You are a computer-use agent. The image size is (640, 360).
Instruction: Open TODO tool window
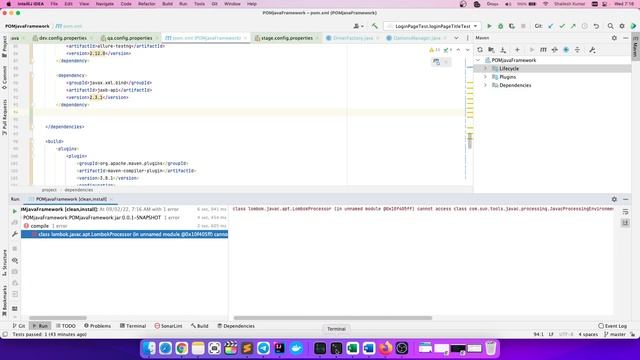66,326
